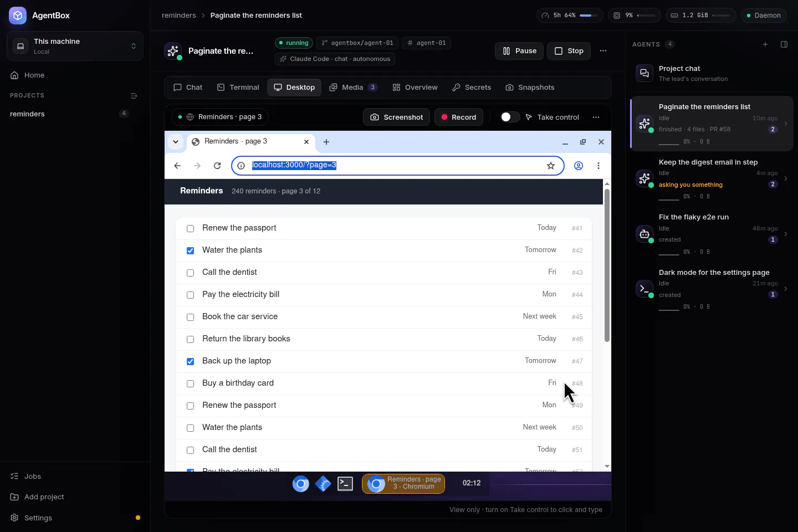Screen dimensions: 798x532
Task: Stop the agent
Action: pos(569,51)
